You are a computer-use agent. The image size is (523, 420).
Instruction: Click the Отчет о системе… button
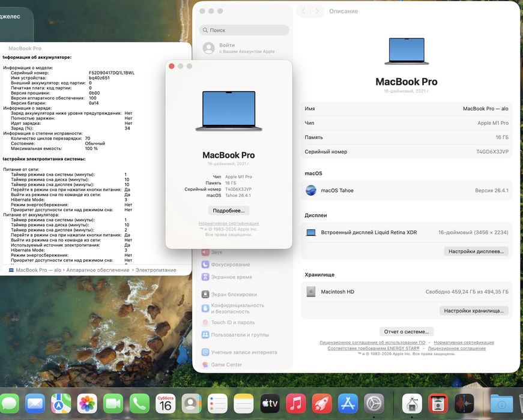coord(407,332)
